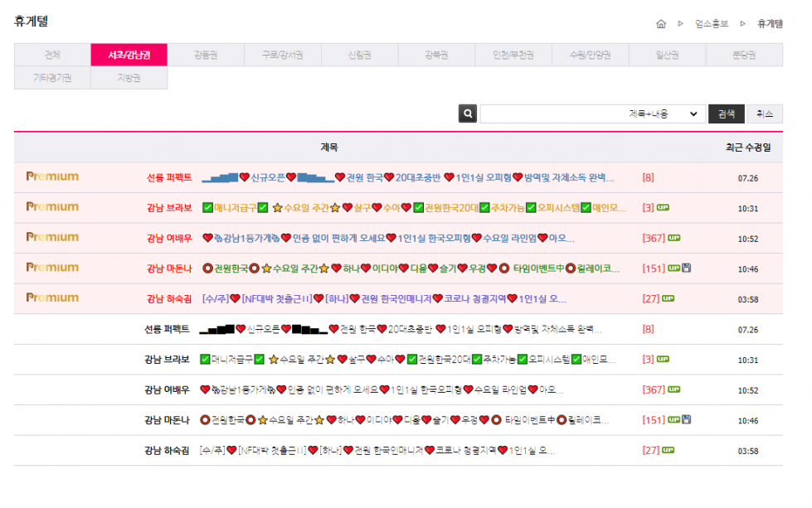The height and width of the screenshot is (508, 812).
Task: Open non-premium 강남 브라보 post title
Action: coord(407,359)
